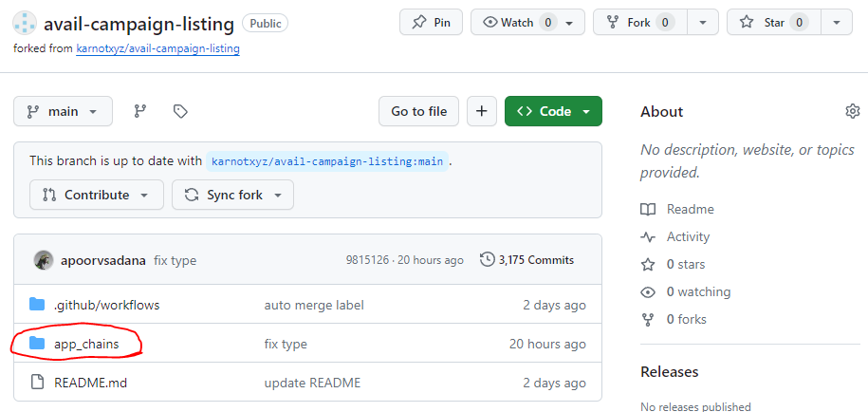Open the 'auto merge label' commit
The height and width of the screenshot is (412, 868).
click(x=314, y=305)
